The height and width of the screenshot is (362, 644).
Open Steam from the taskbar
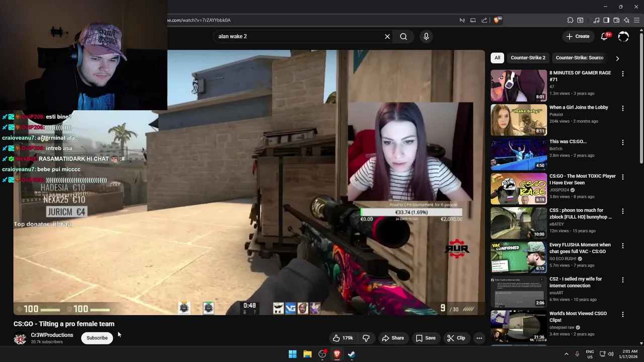352,354
